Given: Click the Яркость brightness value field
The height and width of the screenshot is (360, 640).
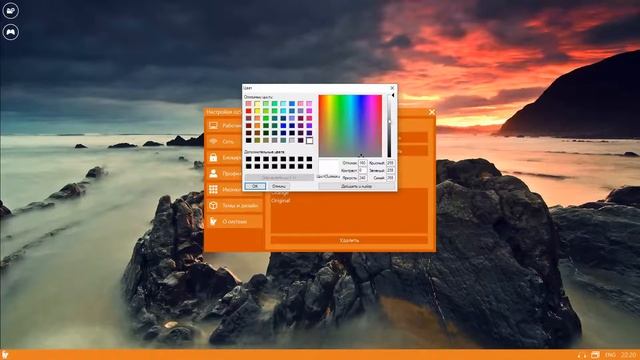Looking at the screenshot, I should tap(362, 178).
